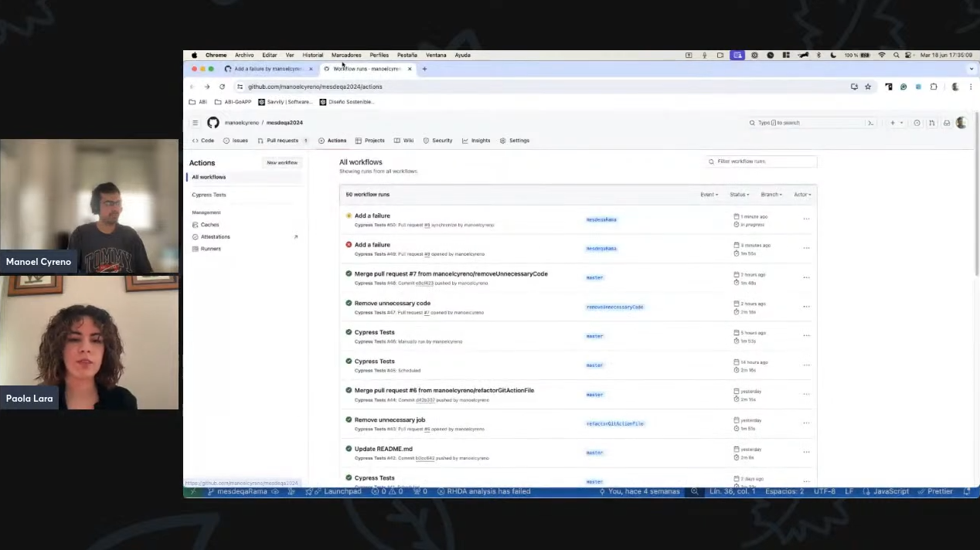Open the Status filter dropdown
The height and width of the screenshot is (550, 980).
740,195
